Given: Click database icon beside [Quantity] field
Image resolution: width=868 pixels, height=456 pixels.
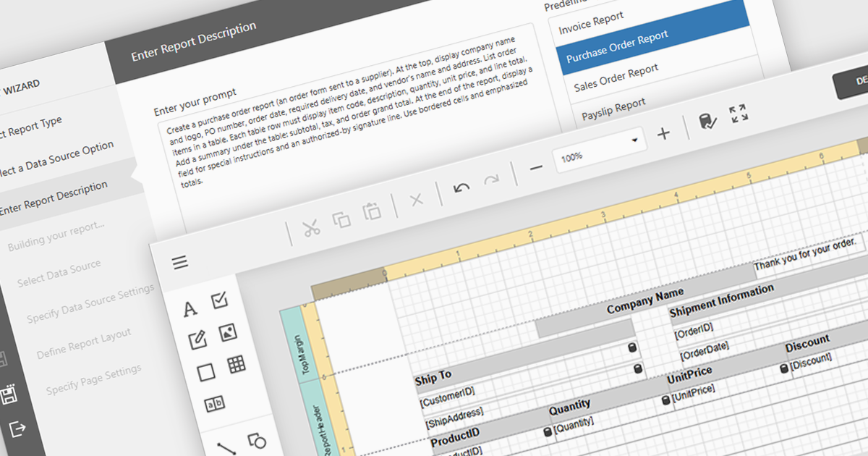Looking at the screenshot, I should [548, 431].
